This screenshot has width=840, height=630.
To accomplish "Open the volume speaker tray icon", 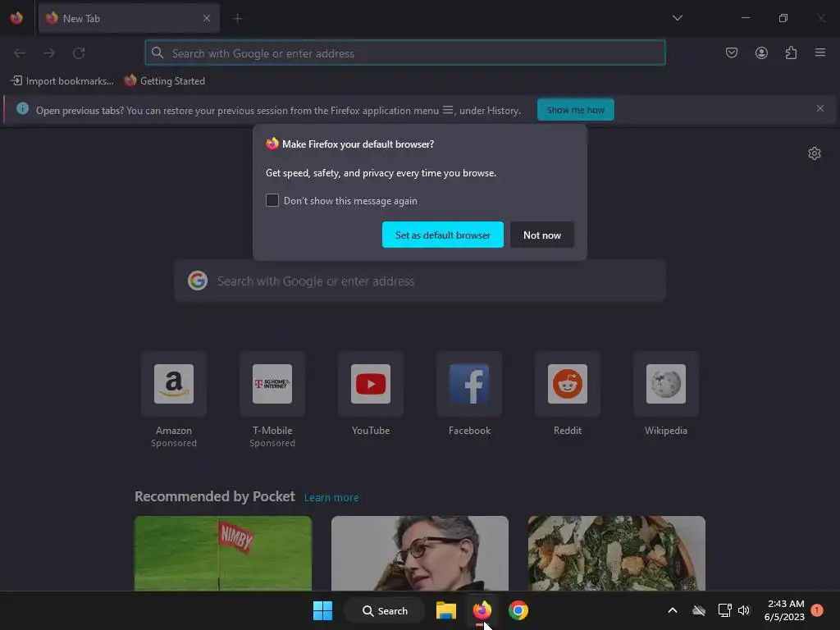I will click(x=743, y=610).
